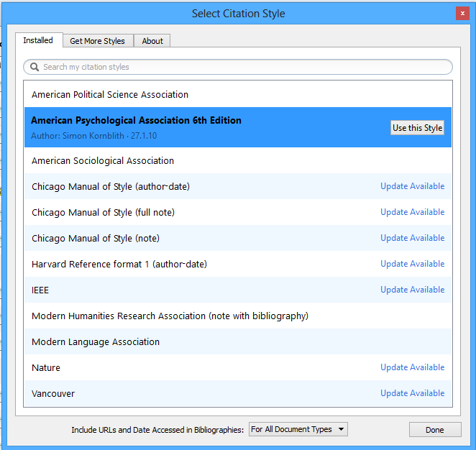Select Harvard Reference format 1 (author-date)
Image resolution: width=476 pixels, height=450 pixels.
(x=238, y=264)
